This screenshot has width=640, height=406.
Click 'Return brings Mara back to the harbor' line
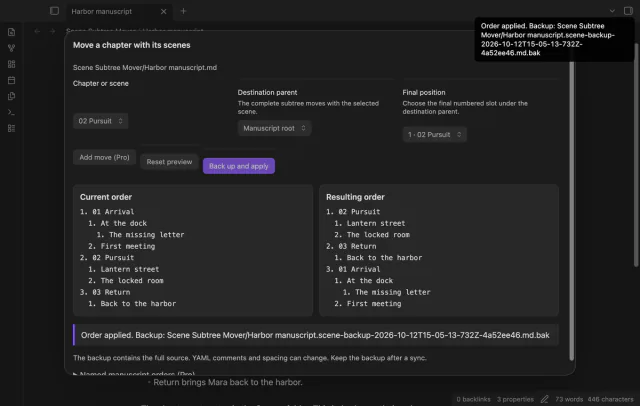point(228,382)
